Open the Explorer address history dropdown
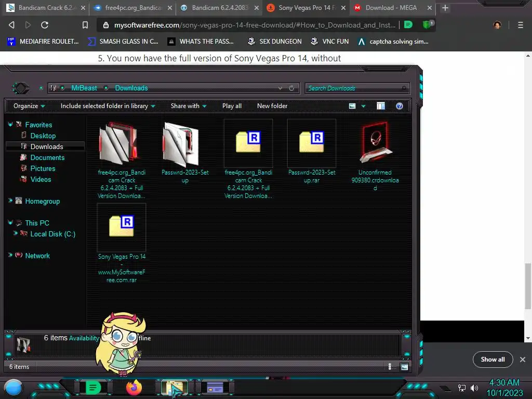 tap(280, 88)
